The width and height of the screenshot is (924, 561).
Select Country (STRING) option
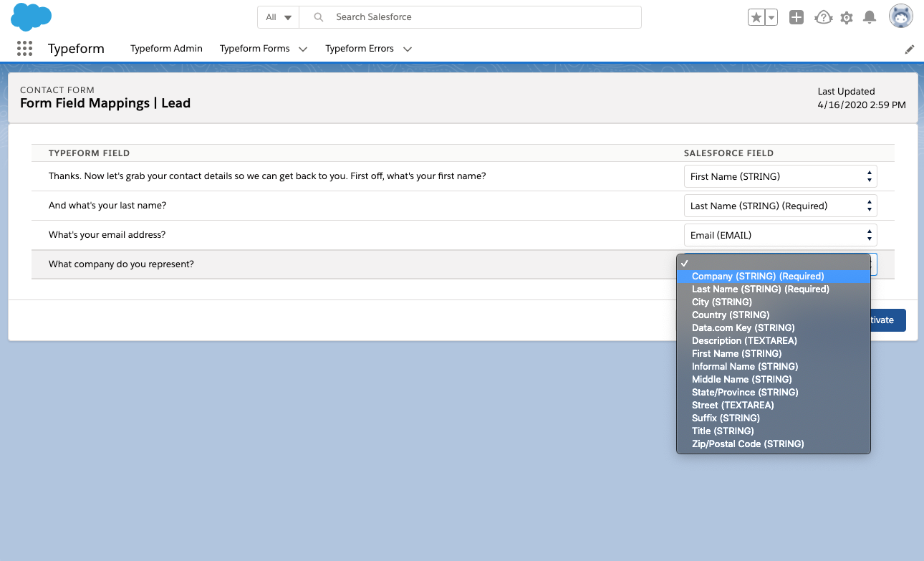(774, 315)
